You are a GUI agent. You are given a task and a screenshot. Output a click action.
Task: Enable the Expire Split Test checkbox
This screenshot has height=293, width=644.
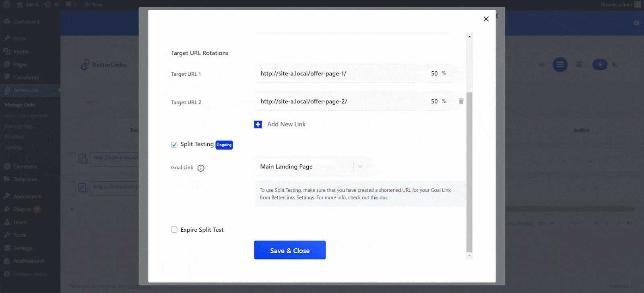[x=174, y=230]
